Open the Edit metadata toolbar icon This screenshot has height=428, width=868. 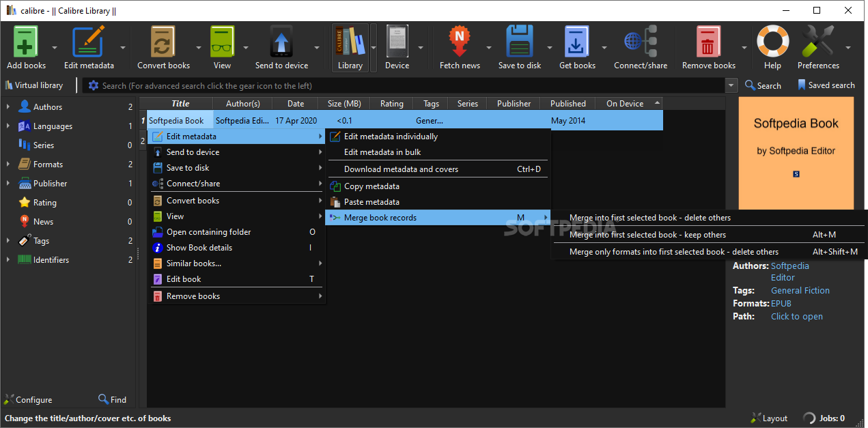tap(89, 41)
